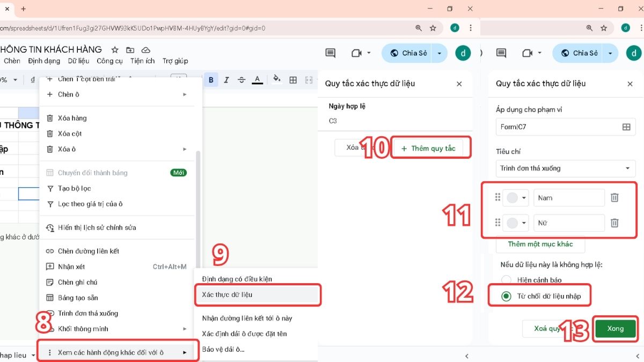Viewport: 644px width, 362px height.
Task: Expand the Chèn ô submenu
Action: tap(185, 94)
